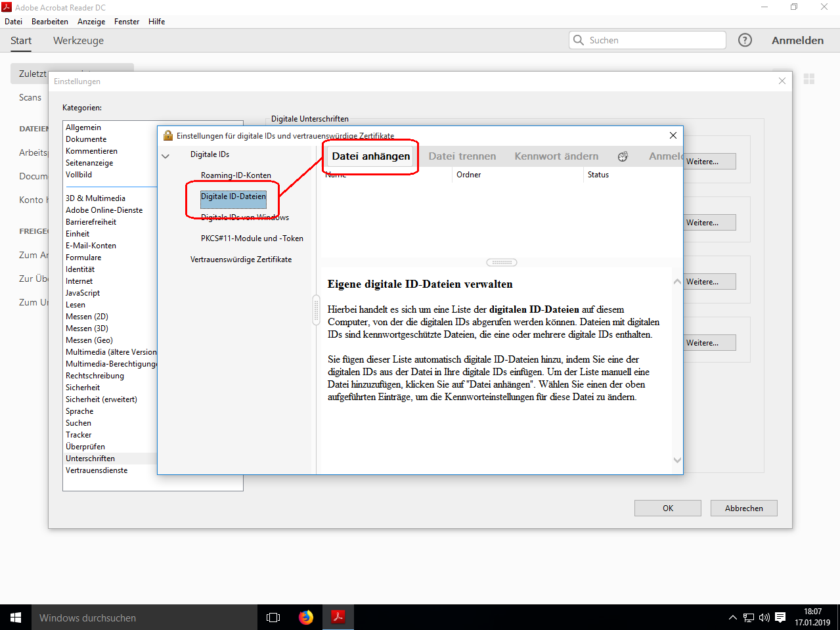
Task: Click the horizontal pane splitter handle
Action: click(x=502, y=263)
